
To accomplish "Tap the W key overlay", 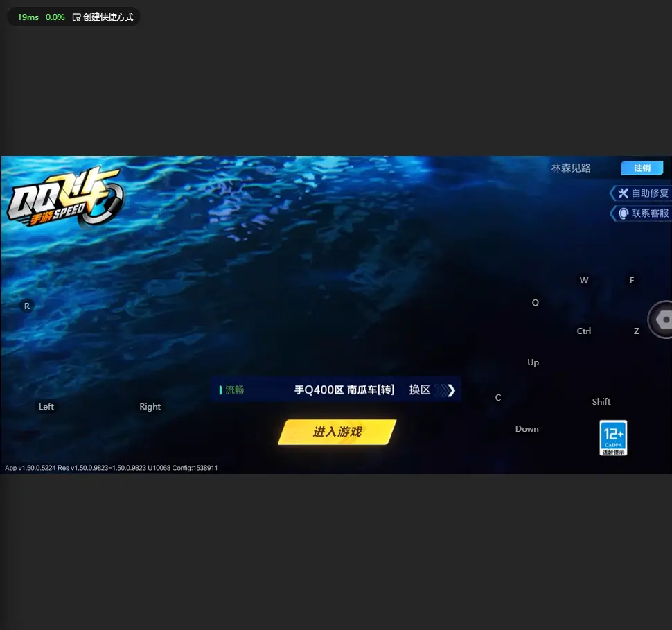I will [584, 281].
